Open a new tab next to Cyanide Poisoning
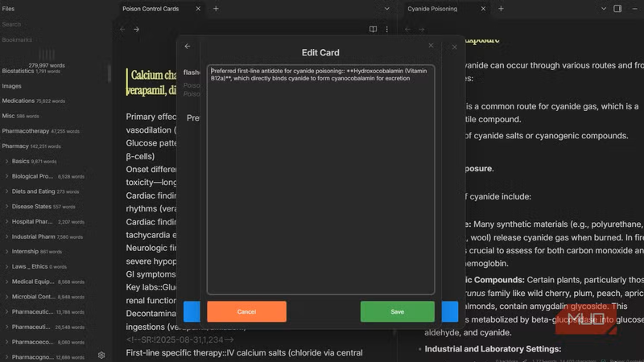 click(x=501, y=9)
